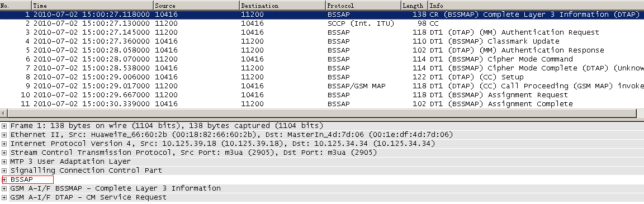This screenshot has height=204, width=644.
Task: Select packet 3 Authentication Request row
Action: coord(322,32)
